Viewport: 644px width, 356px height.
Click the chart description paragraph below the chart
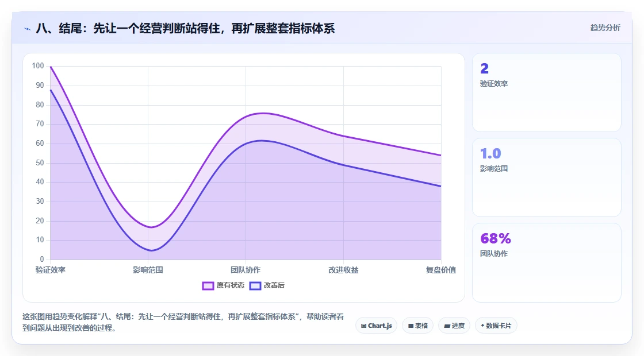click(x=183, y=322)
